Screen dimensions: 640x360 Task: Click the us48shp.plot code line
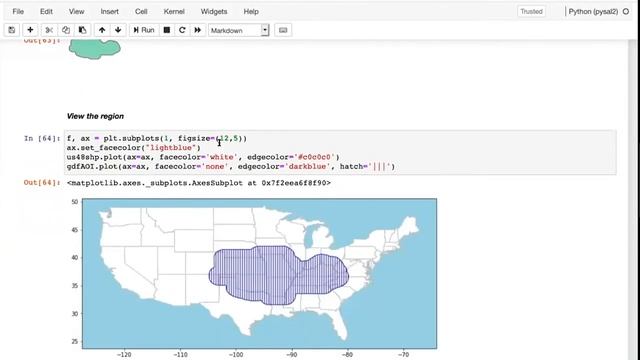(203, 157)
